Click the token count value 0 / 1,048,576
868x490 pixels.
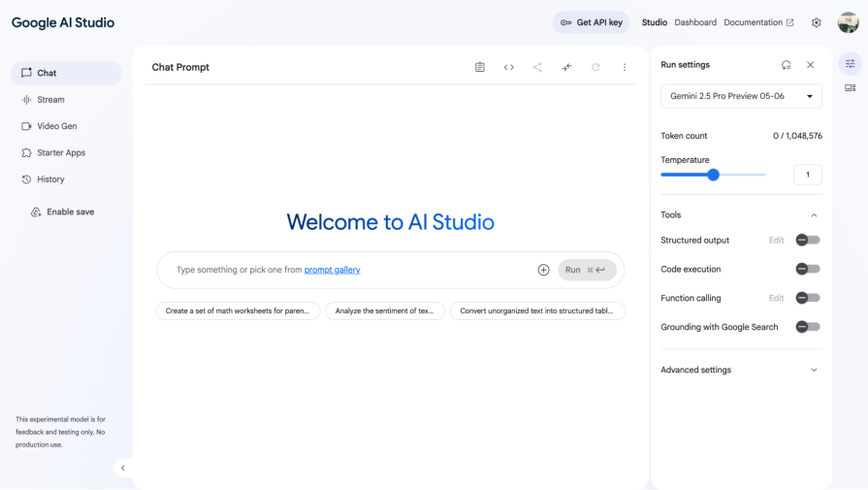click(797, 136)
